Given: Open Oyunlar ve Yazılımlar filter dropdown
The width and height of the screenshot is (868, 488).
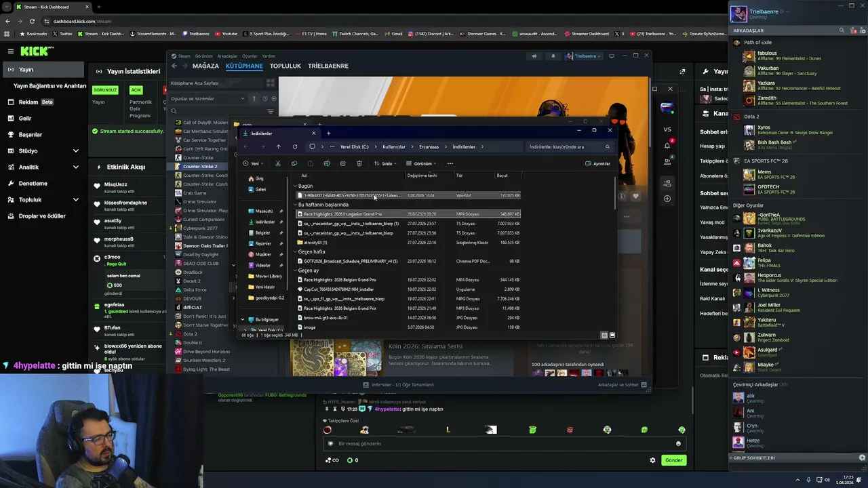Looking at the screenshot, I should click(x=208, y=99).
